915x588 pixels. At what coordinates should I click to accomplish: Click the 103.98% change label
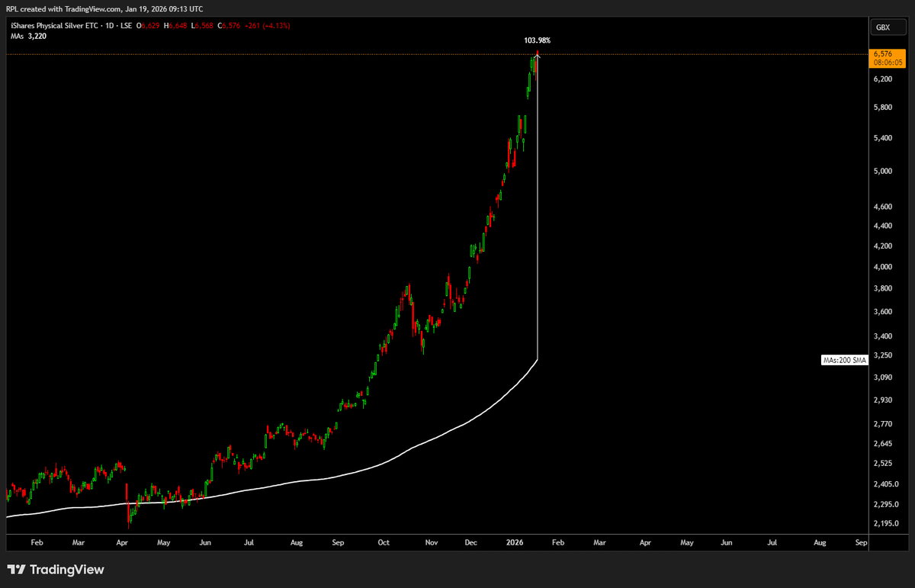tap(536, 40)
